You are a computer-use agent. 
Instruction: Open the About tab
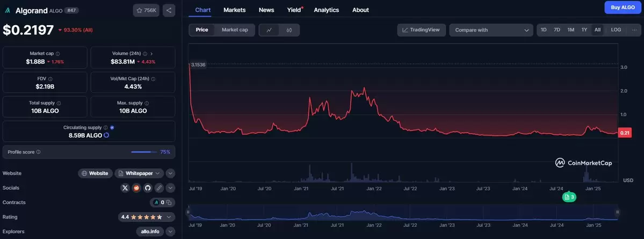360,10
